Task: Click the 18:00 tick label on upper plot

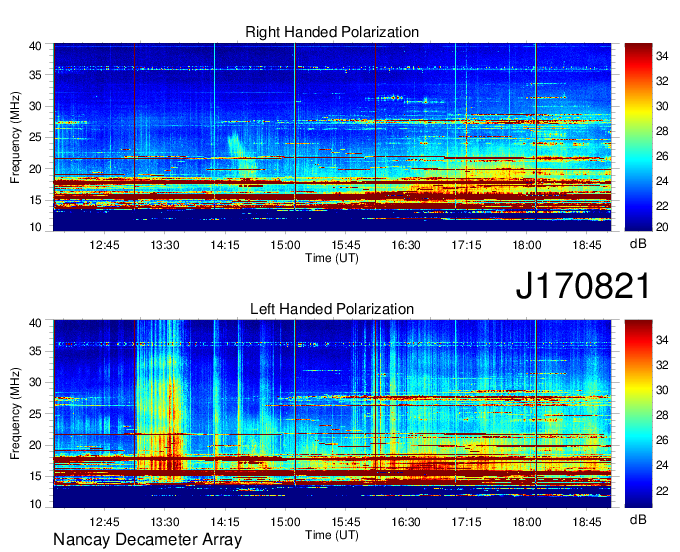Action: click(526, 245)
